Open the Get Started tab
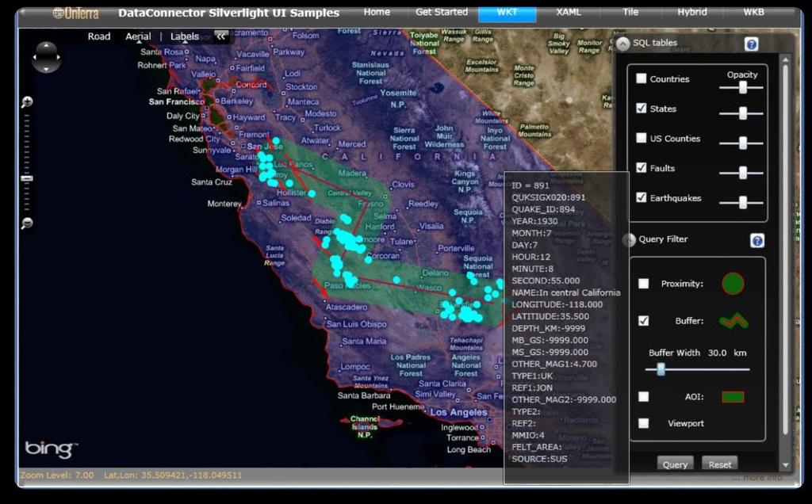The width and height of the screenshot is (812, 504). [x=441, y=12]
